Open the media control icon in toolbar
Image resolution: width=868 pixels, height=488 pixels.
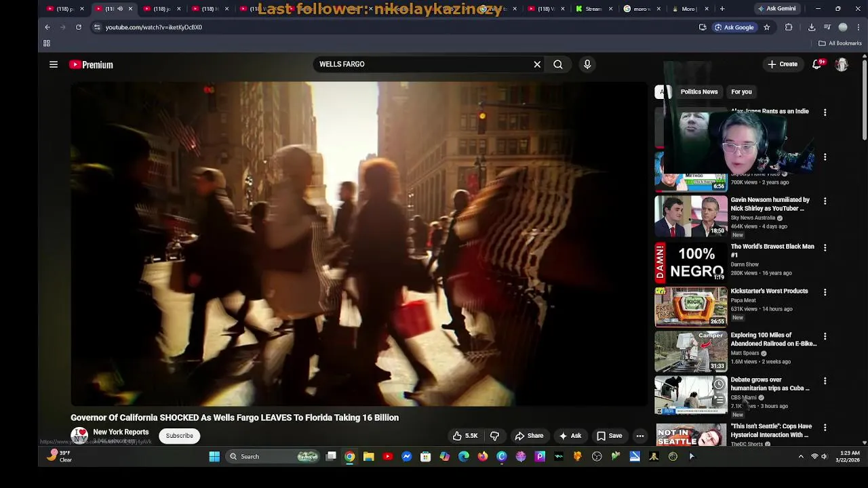[827, 27]
